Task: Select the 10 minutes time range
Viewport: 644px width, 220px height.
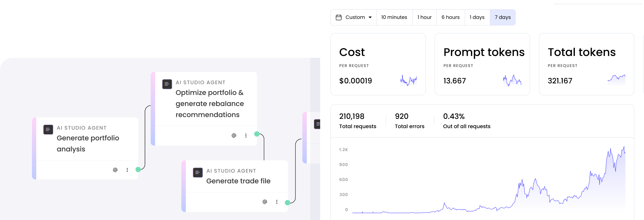Action: (394, 17)
